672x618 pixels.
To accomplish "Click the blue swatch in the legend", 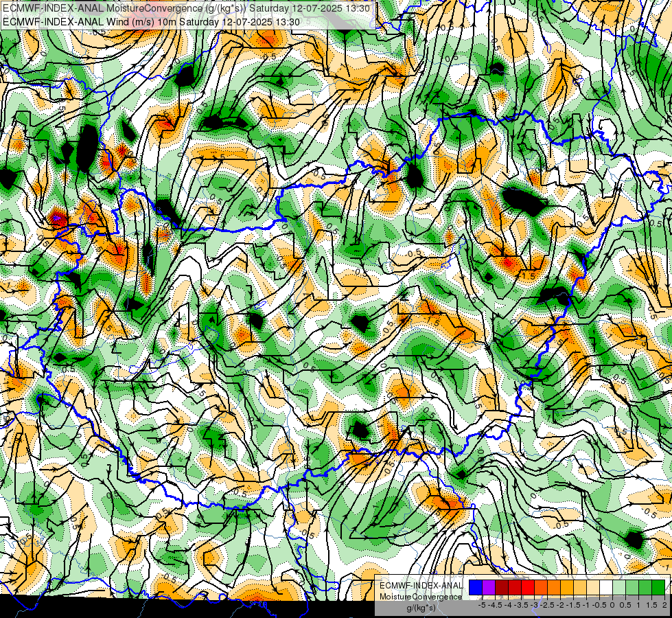I will (x=476, y=587).
